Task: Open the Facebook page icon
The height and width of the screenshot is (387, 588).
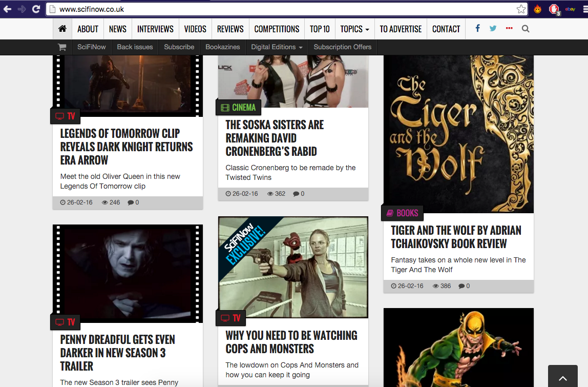Action: (477, 29)
